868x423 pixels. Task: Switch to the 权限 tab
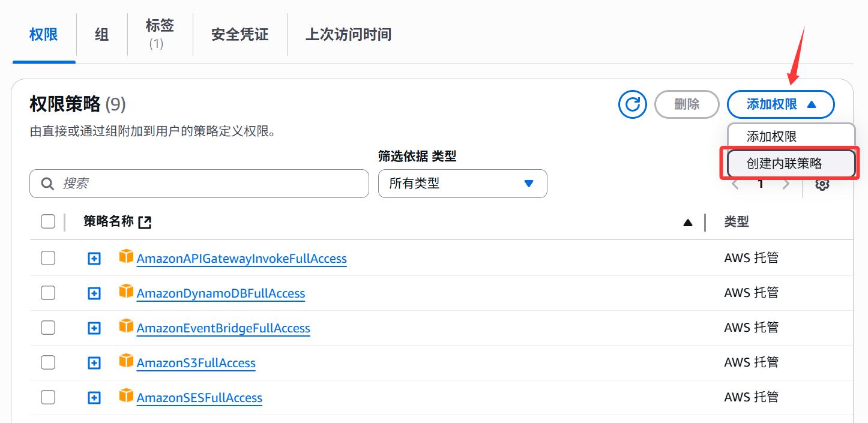click(44, 34)
